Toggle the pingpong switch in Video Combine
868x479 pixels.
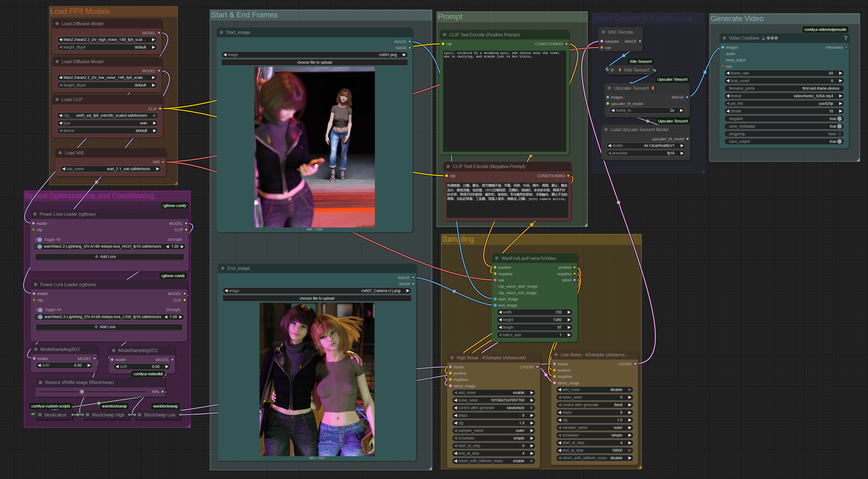[x=839, y=134]
